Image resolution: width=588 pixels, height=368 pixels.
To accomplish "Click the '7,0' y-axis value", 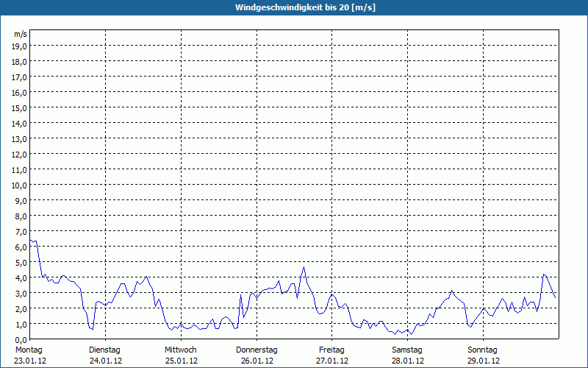I will [21, 232].
